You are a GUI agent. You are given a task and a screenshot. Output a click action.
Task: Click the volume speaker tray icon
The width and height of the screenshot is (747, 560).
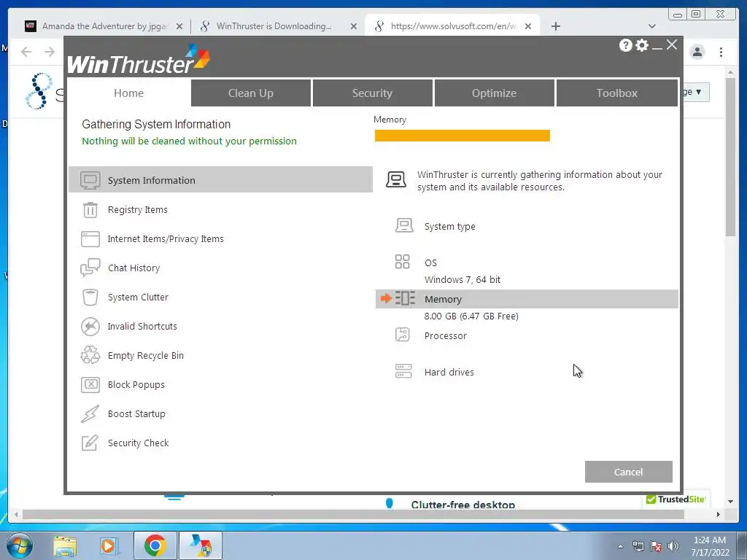point(673,546)
